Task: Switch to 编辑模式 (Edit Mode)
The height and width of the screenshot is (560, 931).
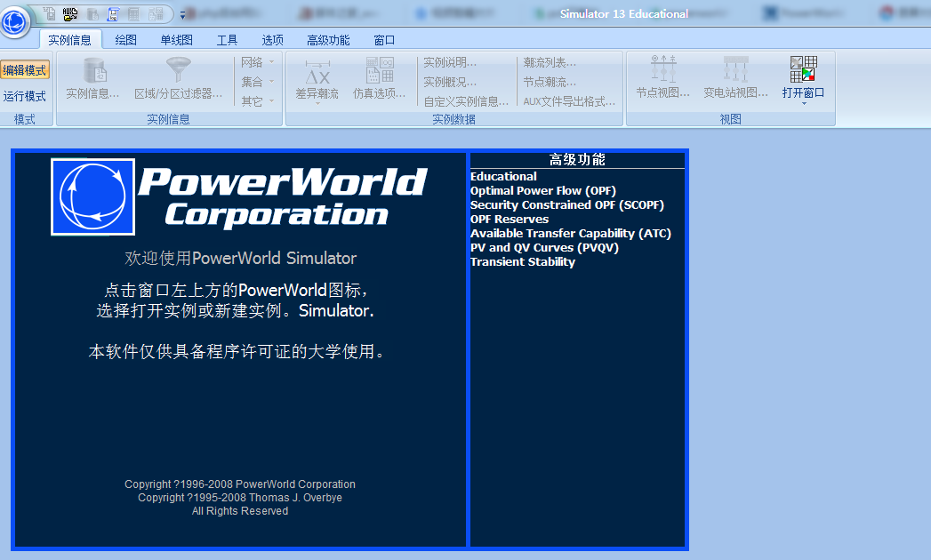Action: coord(26,69)
